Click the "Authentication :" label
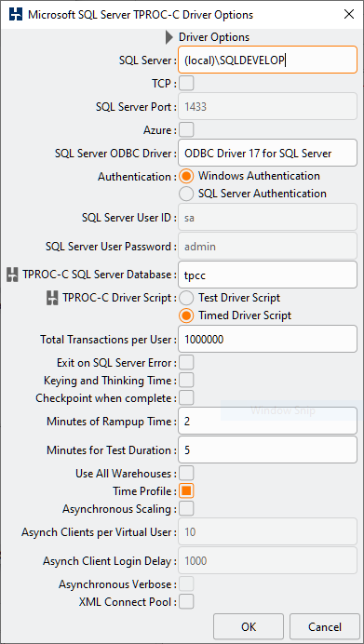364x644 pixels. (x=137, y=177)
